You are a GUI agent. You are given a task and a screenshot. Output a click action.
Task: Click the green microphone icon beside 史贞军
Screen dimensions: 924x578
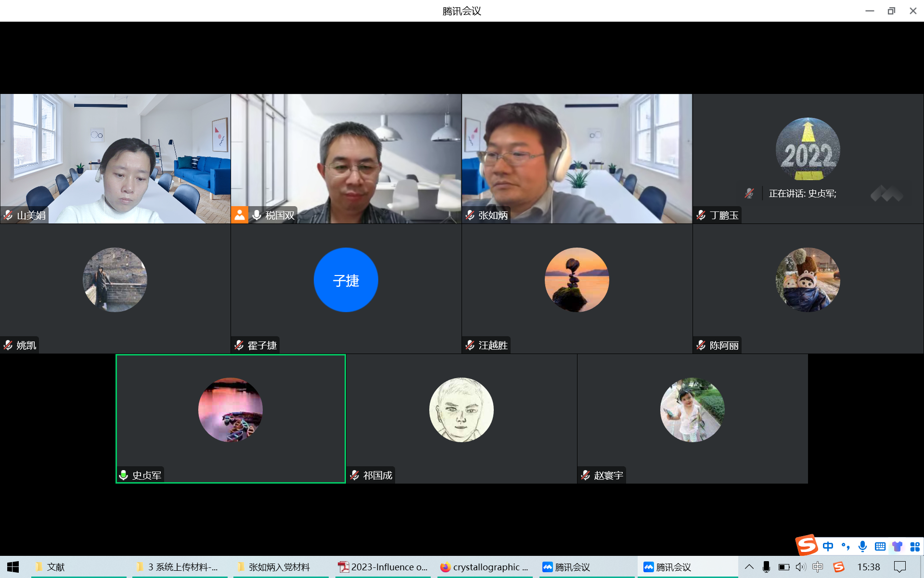coord(124,475)
